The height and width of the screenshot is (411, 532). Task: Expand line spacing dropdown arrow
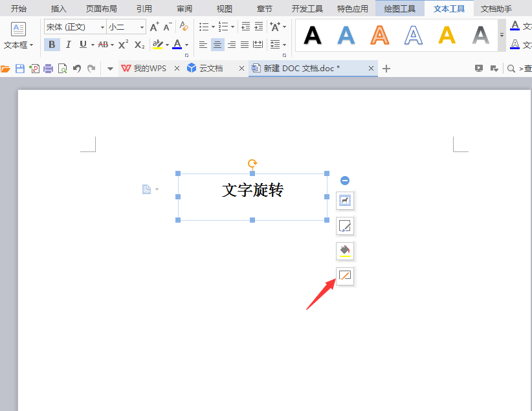[284, 45]
